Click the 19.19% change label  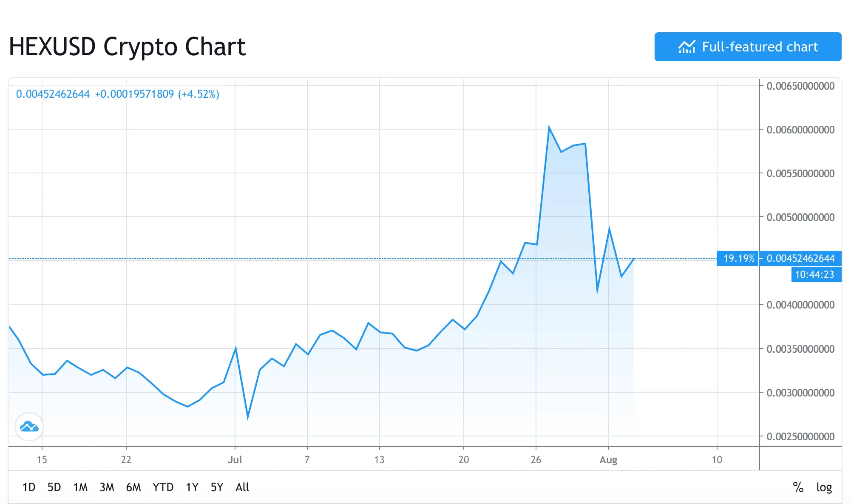[x=739, y=258]
